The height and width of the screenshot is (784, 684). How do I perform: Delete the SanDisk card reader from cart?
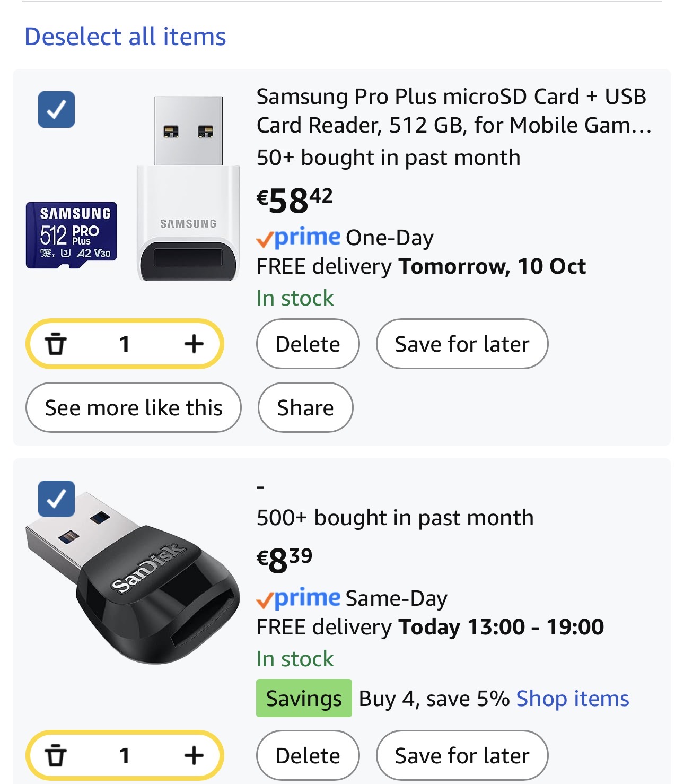[308, 756]
